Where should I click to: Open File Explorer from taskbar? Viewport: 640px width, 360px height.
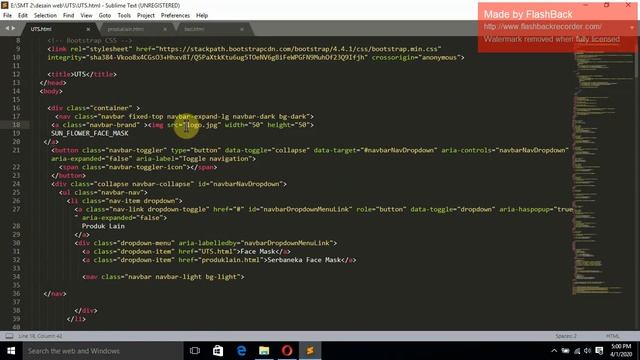pyautogui.click(x=264, y=351)
